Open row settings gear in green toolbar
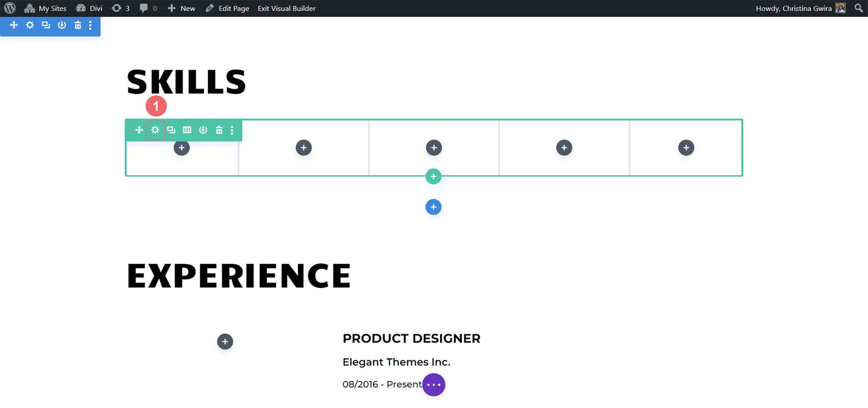 click(x=155, y=130)
